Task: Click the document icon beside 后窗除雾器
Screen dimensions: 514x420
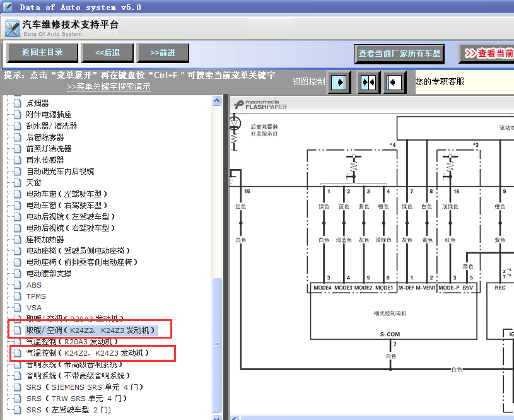Action: [18, 137]
